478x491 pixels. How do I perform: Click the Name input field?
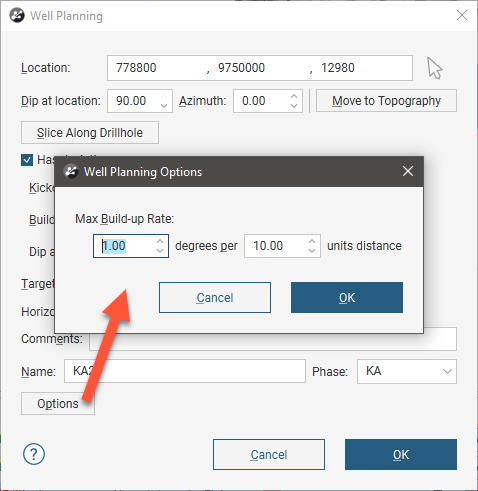coord(185,371)
